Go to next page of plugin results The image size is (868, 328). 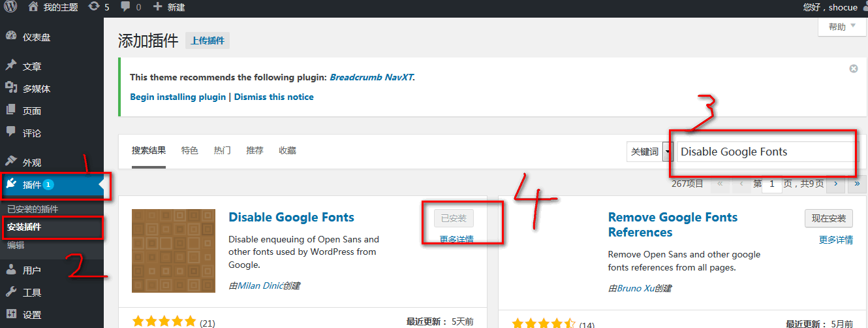(x=835, y=184)
